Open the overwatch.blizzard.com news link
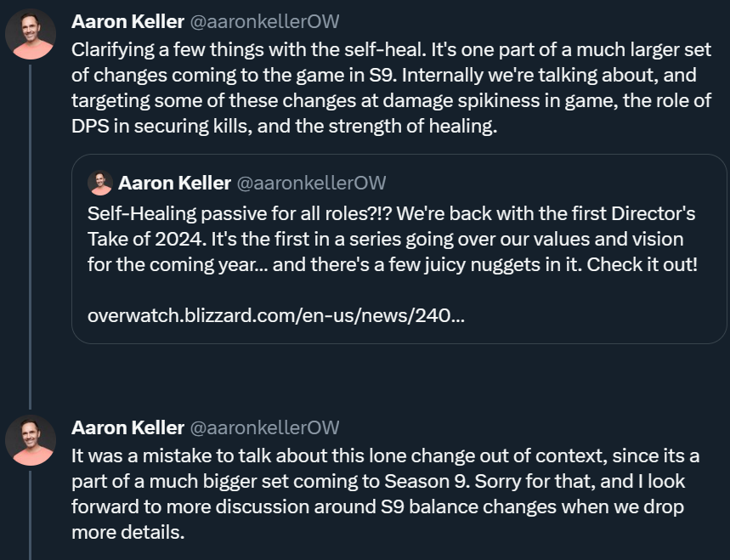Image resolution: width=730 pixels, height=560 pixels. click(276, 316)
